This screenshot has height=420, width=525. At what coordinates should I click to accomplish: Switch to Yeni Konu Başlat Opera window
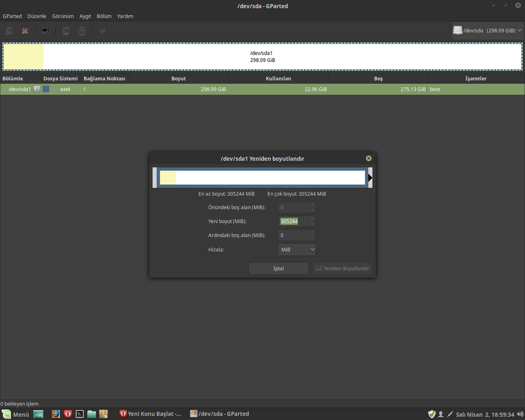click(150, 414)
